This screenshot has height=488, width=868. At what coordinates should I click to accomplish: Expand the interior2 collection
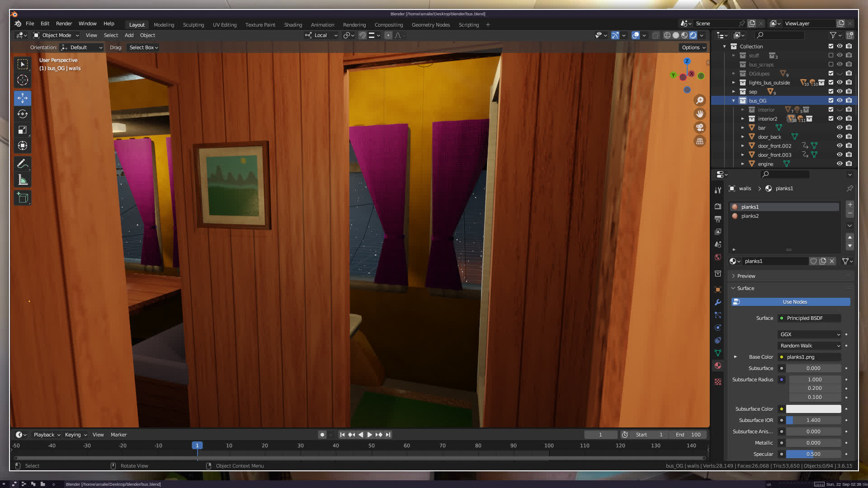[743, 118]
